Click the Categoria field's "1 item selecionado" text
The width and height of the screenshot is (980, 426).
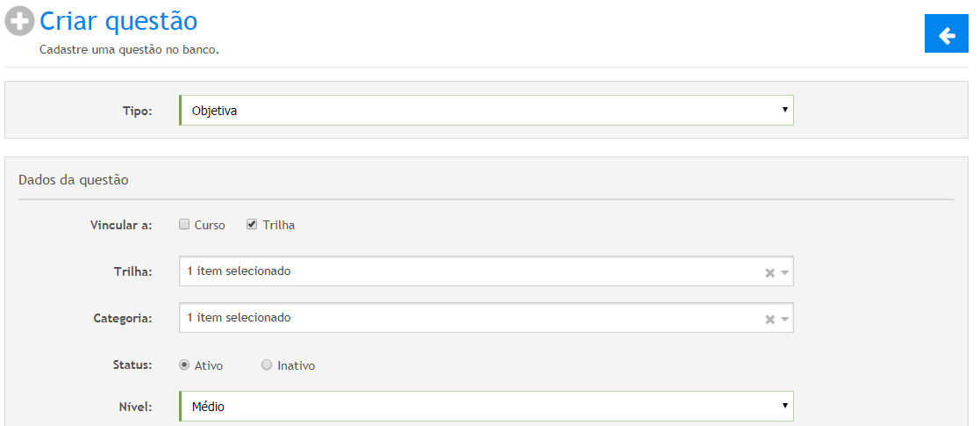(239, 318)
